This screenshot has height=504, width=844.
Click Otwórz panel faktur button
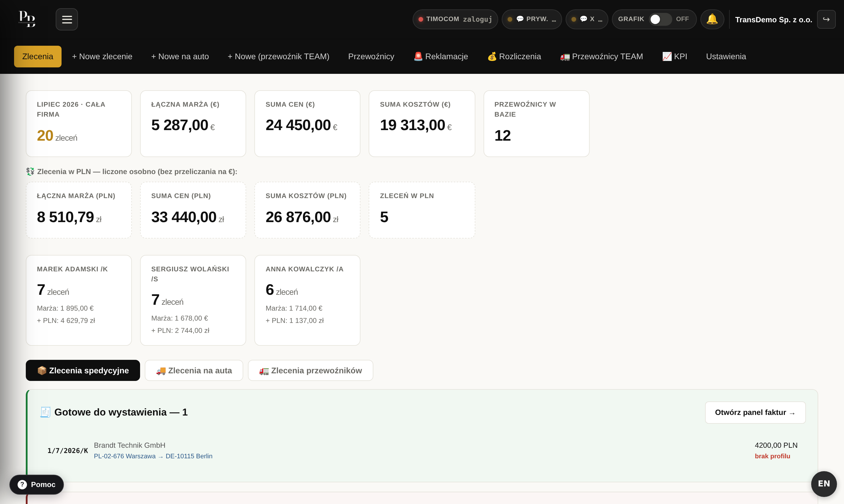755,412
